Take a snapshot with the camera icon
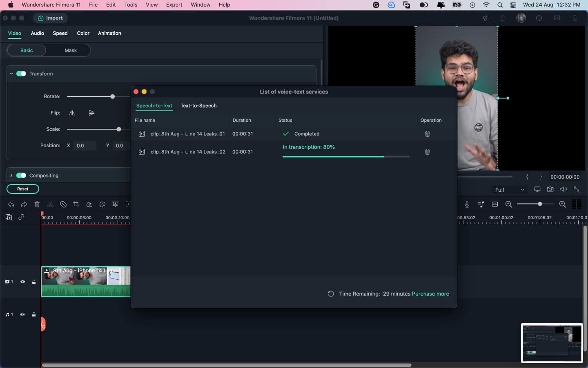Screen dimensions: 588x368 [550, 189]
